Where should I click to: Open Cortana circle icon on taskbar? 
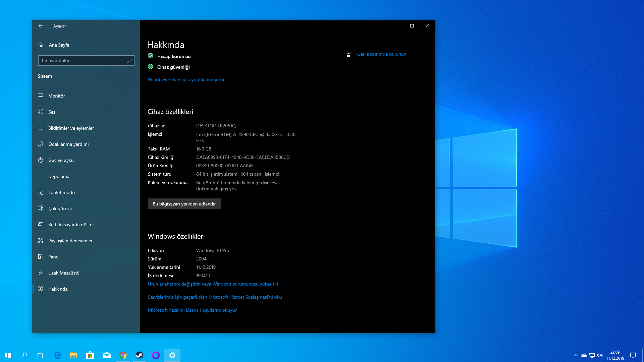(x=156, y=355)
